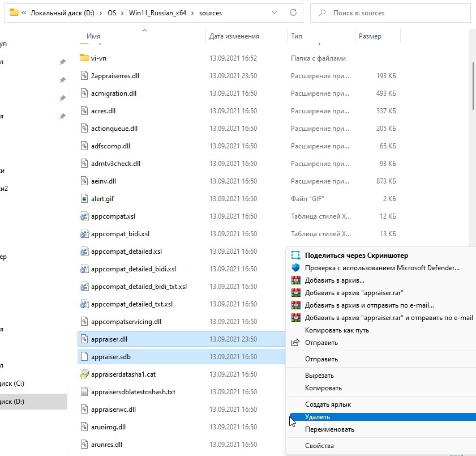
Task: Click the file list vertical scrollbar
Action: tap(473, 86)
